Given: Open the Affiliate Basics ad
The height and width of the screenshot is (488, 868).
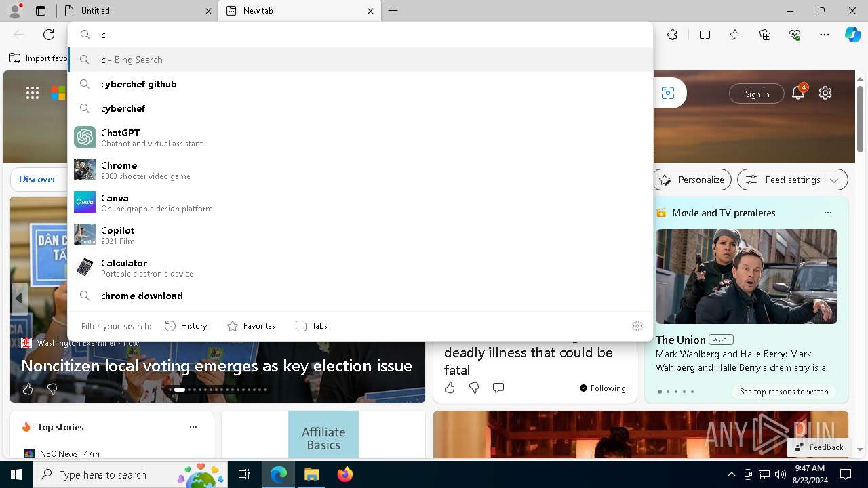Looking at the screenshot, I should (323, 434).
